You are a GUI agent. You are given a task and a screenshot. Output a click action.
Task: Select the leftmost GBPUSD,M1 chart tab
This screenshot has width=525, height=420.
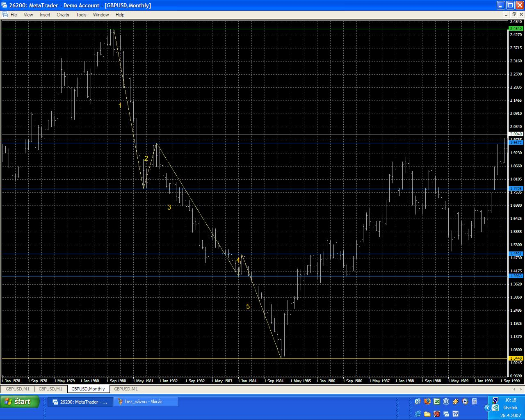click(18, 389)
